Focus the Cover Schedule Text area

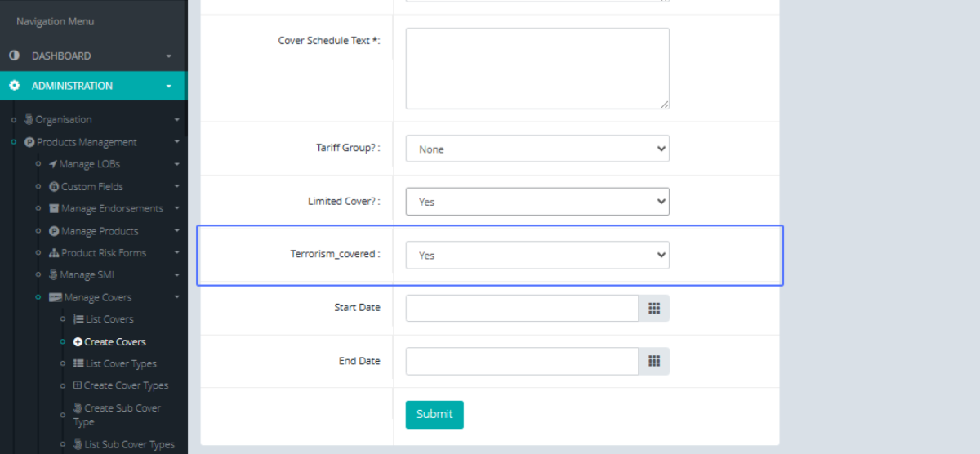pos(537,69)
